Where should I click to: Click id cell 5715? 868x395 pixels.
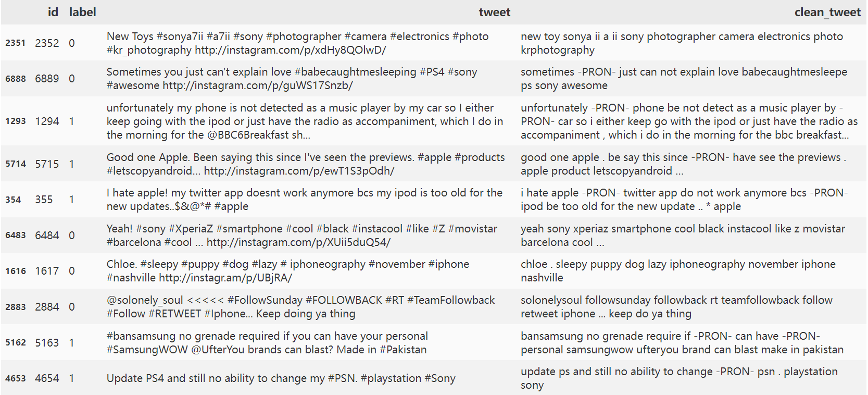[47, 164]
